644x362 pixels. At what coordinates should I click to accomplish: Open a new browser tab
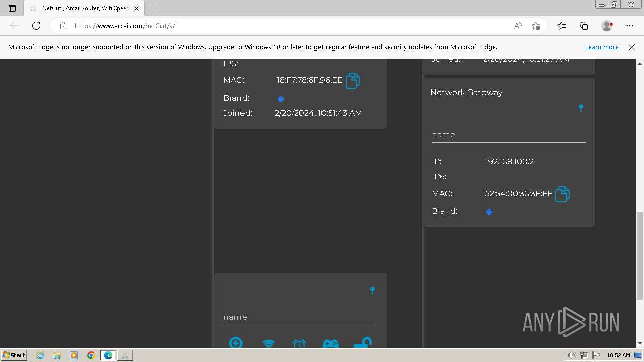(x=153, y=8)
